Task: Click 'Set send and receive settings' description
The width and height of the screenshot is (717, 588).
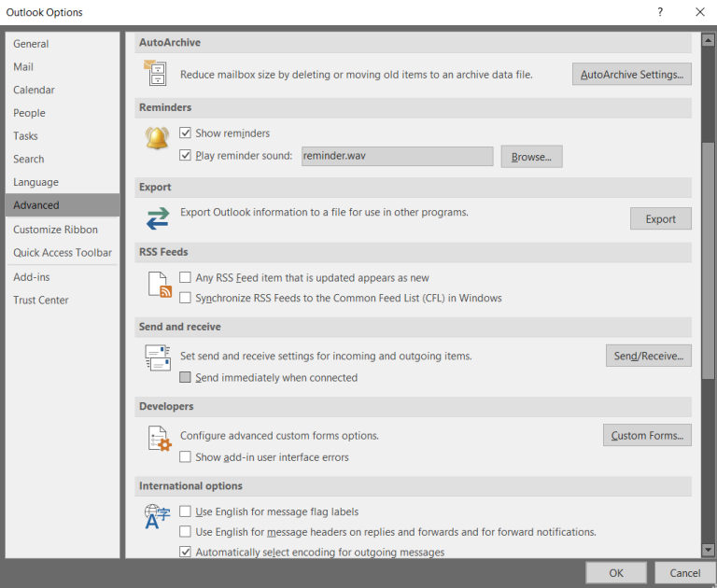Action: pyautogui.click(x=326, y=356)
